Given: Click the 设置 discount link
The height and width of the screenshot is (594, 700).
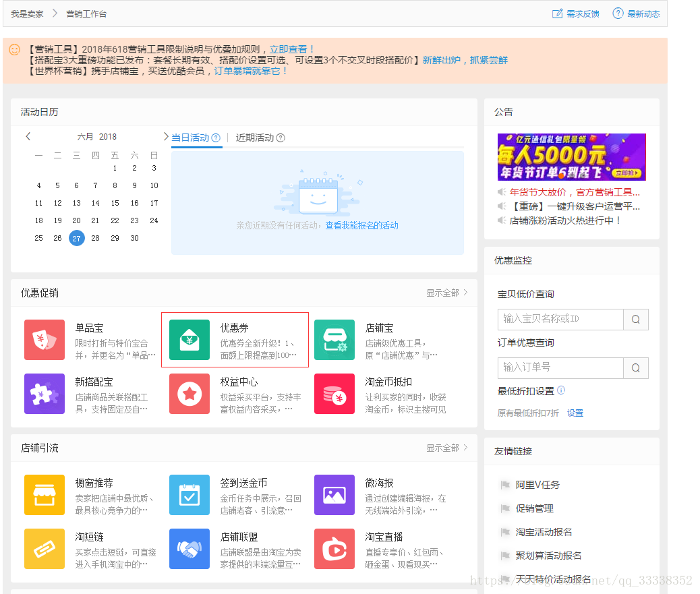Looking at the screenshot, I should tap(575, 413).
